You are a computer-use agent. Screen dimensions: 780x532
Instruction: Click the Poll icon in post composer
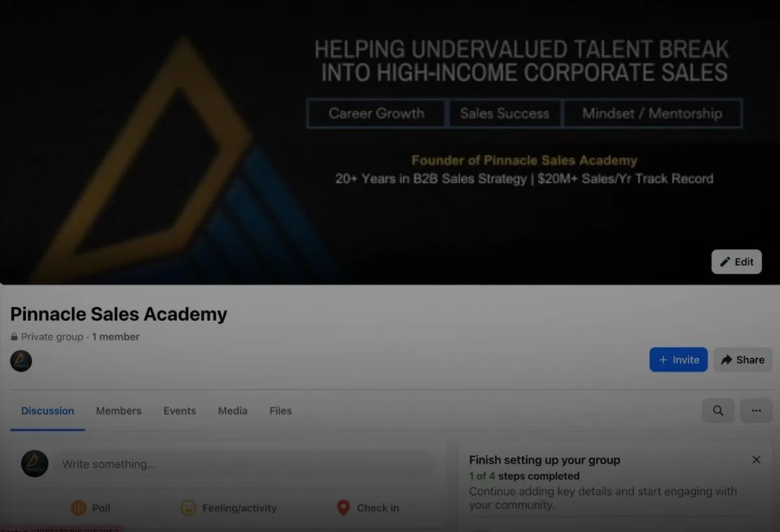coord(79,508)
